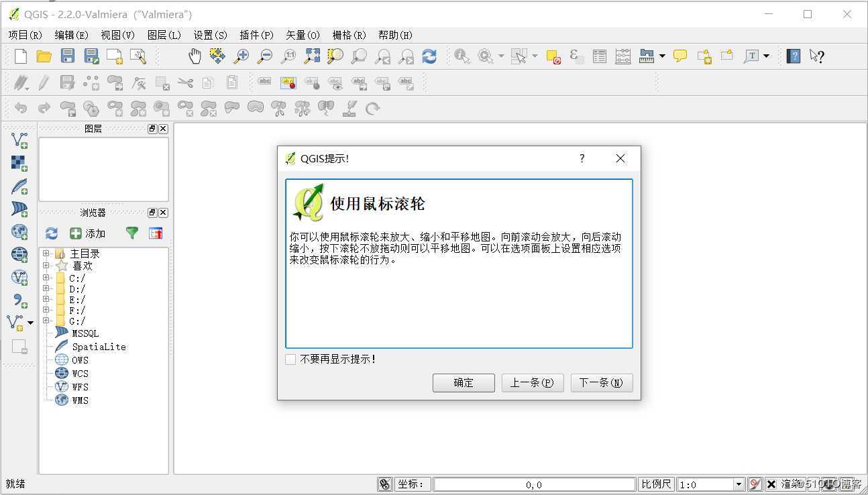Viewport: 868px width, 495px height.
Task: Open the 比例尺 scale combo box
Action: [x=711, y=484]
